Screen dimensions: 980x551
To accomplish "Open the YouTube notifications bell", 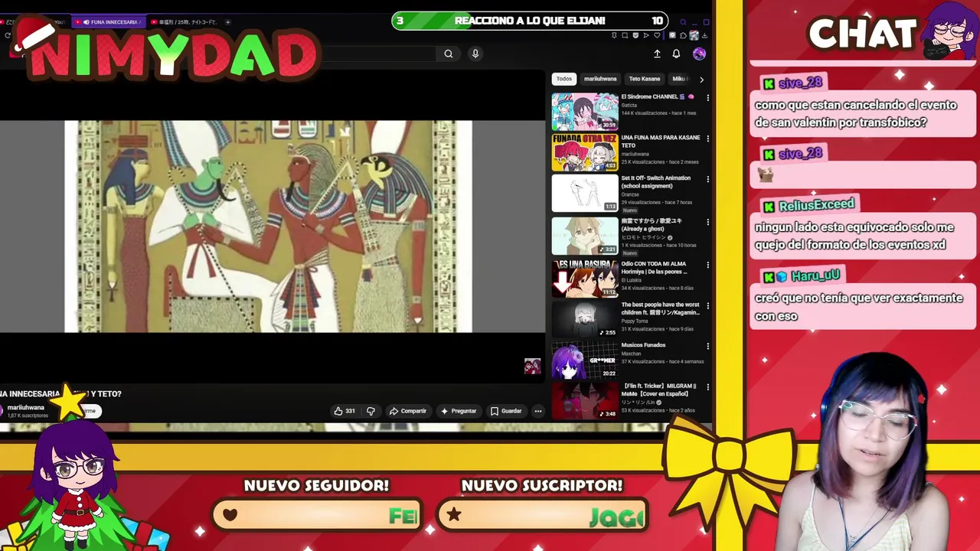I will tap(676, 54).
